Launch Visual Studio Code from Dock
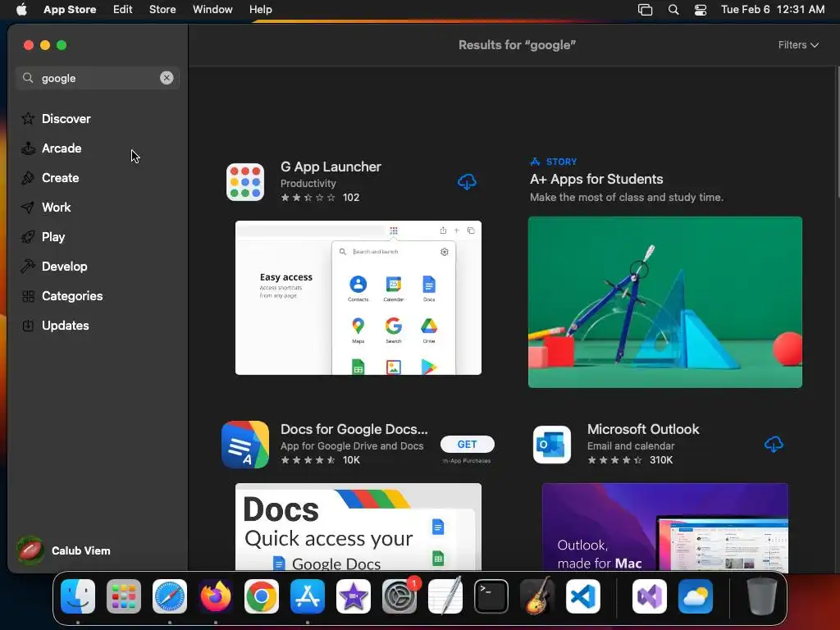Image resolution: width=840 pixels, height=630 pixels. (583, 596)
